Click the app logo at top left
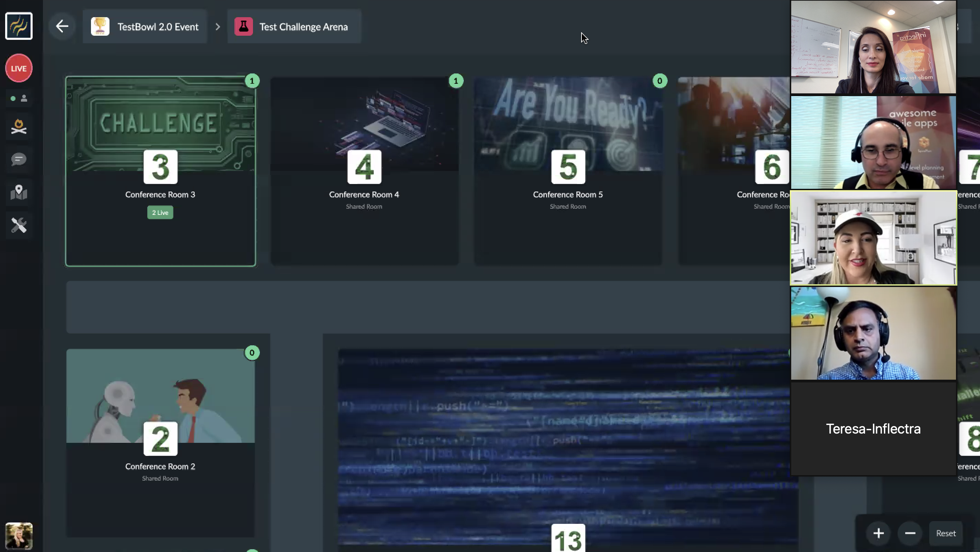The width and height of the screenshot is (980, 552). pyautogui.click(x=19, y=26)
